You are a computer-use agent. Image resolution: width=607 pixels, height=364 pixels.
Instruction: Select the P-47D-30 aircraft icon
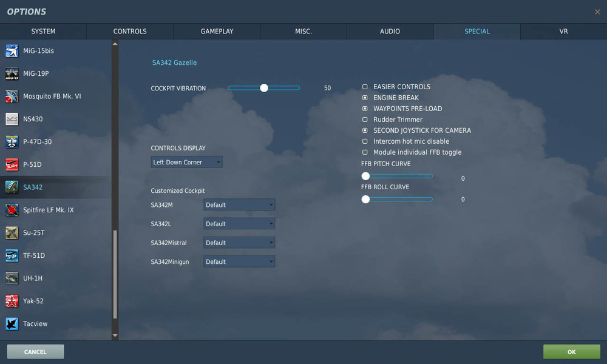pyautogui.click(x=12, y=142)
